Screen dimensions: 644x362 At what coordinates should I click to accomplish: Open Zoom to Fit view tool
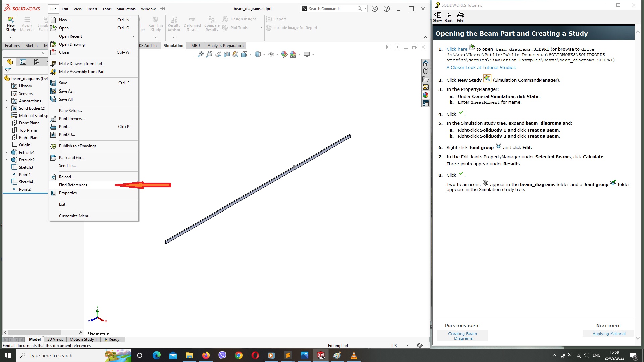tap(200, 54)
